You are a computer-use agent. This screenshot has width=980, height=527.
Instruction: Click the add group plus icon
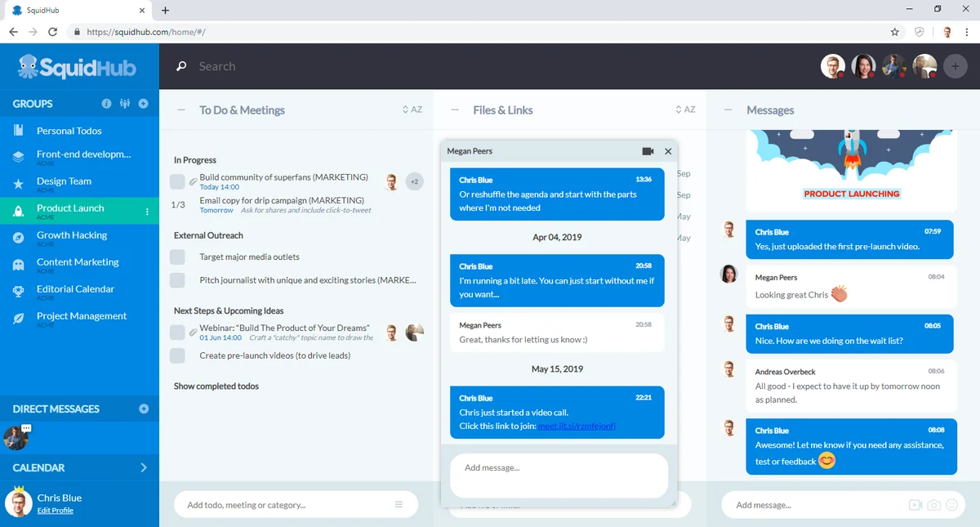tap(144, 104)
